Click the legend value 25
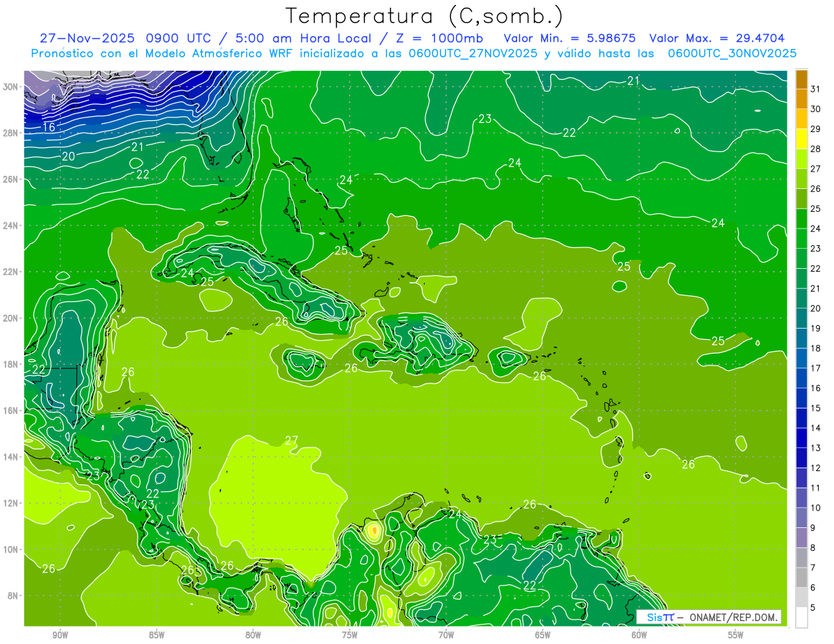Image resolution: width=834 pixels, height=644 pixels. point(816,208)
